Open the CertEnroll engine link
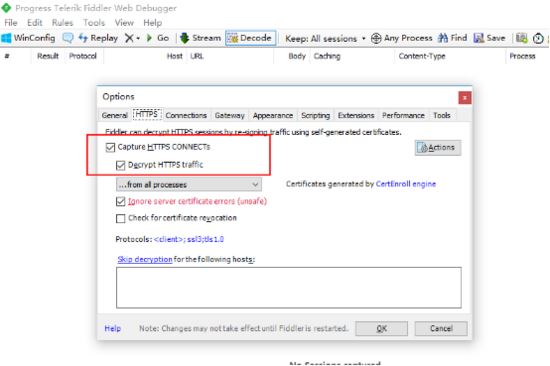This screenshot has width=550, height=366. click(x=405, y=184)
